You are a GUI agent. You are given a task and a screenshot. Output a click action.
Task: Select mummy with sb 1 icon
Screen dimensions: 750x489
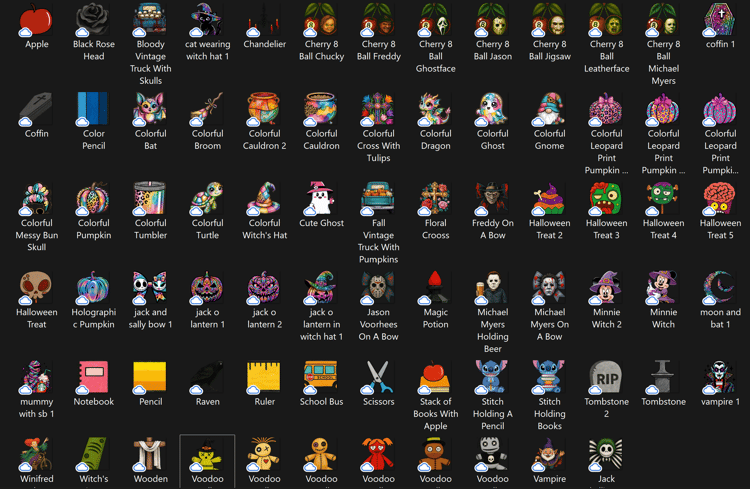point(36,378)
